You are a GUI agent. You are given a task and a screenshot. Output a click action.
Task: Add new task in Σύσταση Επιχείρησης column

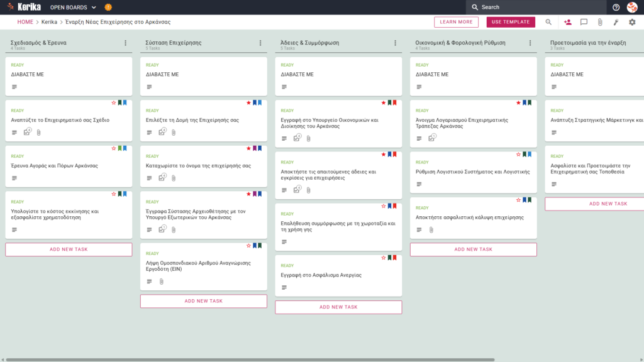(x=203, y=301)
